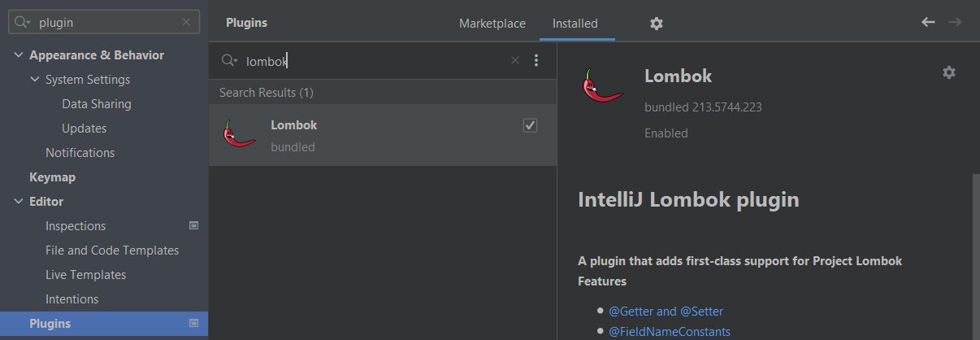Click the settings search magnifier icon
980x340 pixels.
23,23
